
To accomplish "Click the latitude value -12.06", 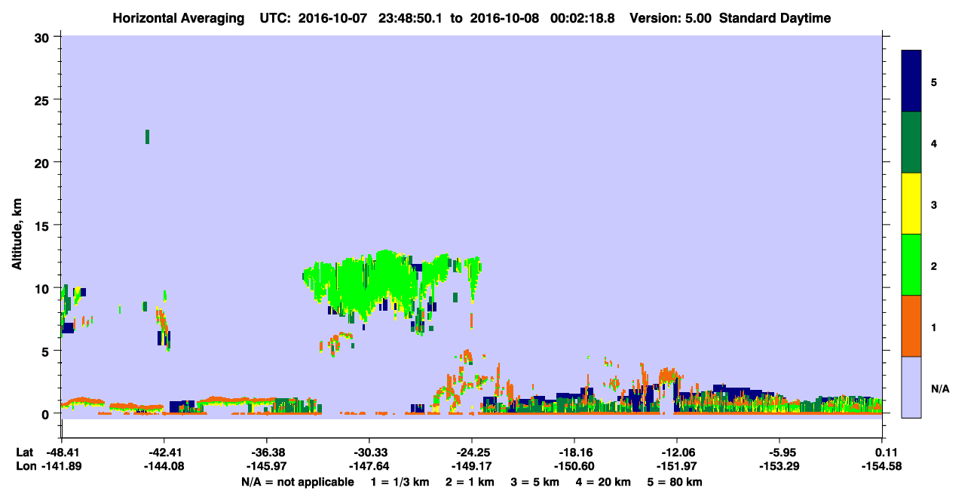I will (677, 452).
